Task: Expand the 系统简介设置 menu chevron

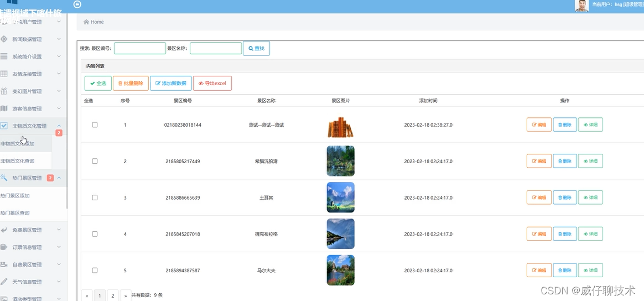Action: (59, 56)
